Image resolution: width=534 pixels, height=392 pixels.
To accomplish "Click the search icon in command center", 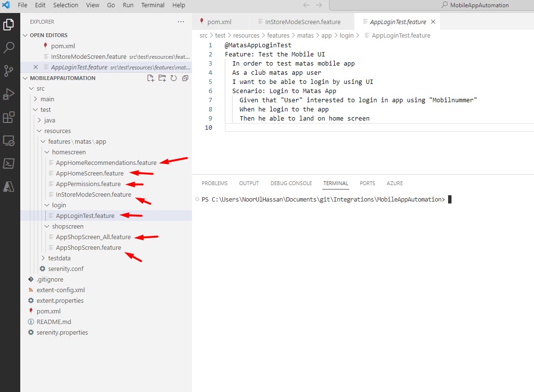I will click(444, 5).
